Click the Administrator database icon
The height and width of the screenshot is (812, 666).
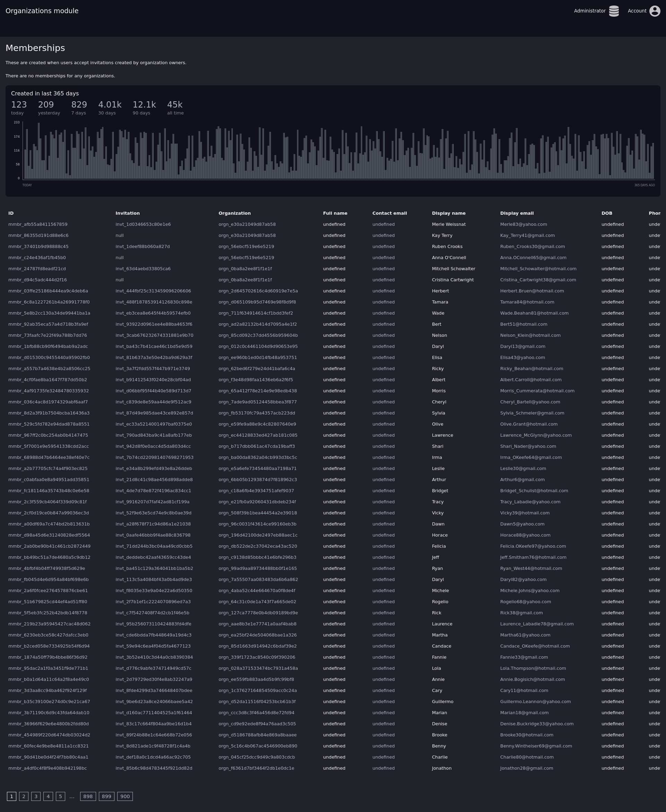point(614,11)
